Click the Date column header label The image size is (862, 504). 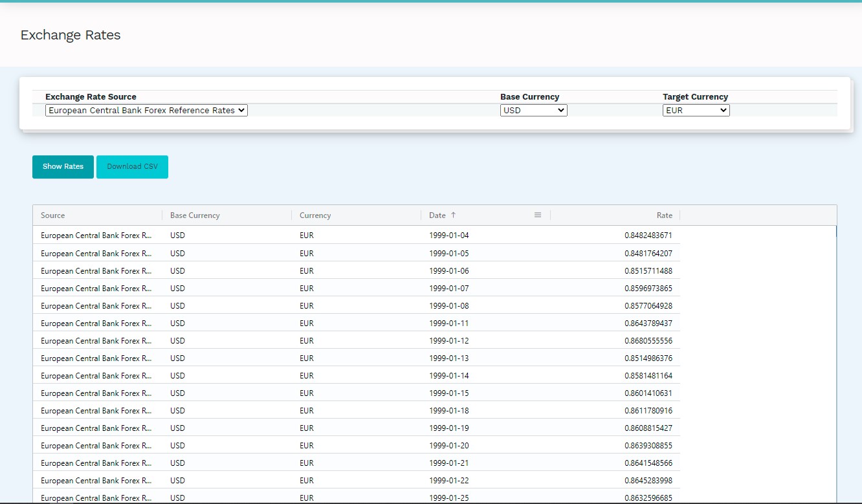(x=437, y=215)
